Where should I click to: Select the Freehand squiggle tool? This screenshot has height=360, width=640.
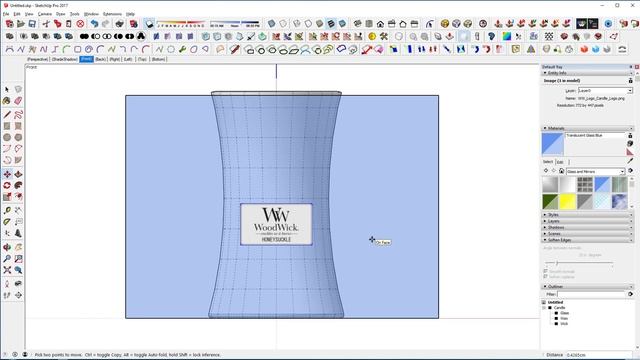(x=18, y=115)
